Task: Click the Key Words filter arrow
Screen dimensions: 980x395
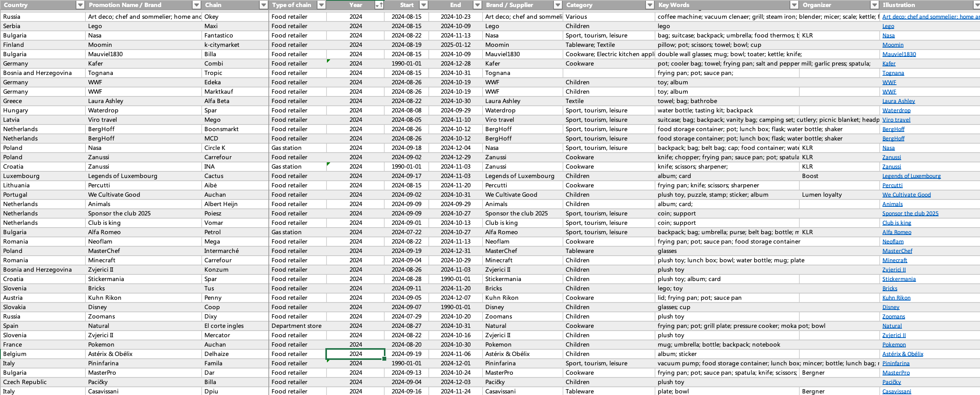Action: point(794,5)
